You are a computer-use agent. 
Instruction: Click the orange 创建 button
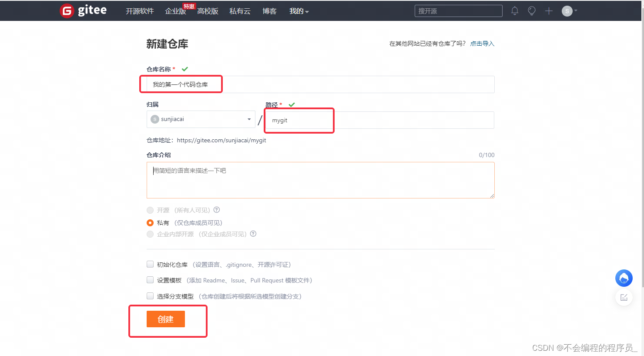click(x=166, y=319)
